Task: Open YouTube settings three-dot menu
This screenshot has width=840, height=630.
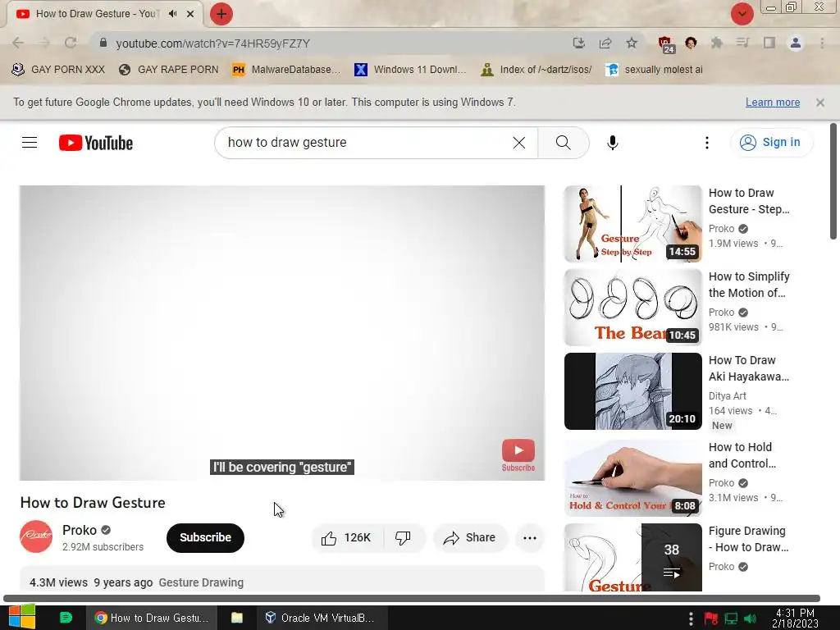Action: 706,143
